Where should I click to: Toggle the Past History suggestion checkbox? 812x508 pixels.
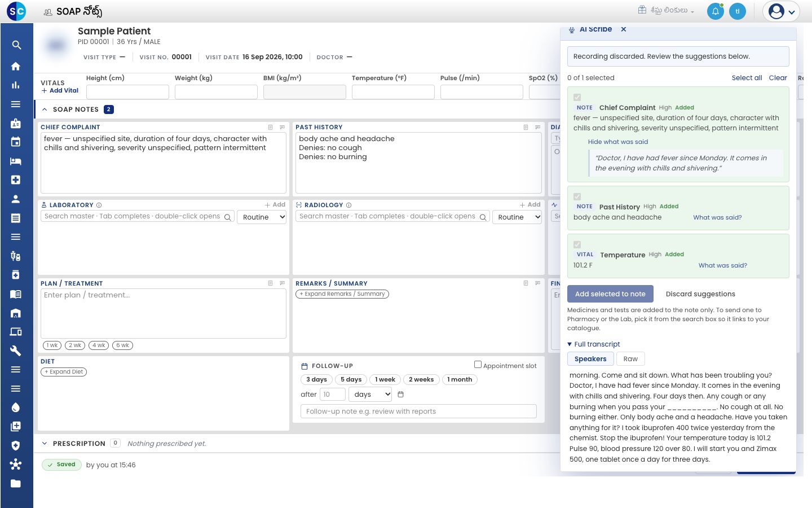(x=577, y=197)
